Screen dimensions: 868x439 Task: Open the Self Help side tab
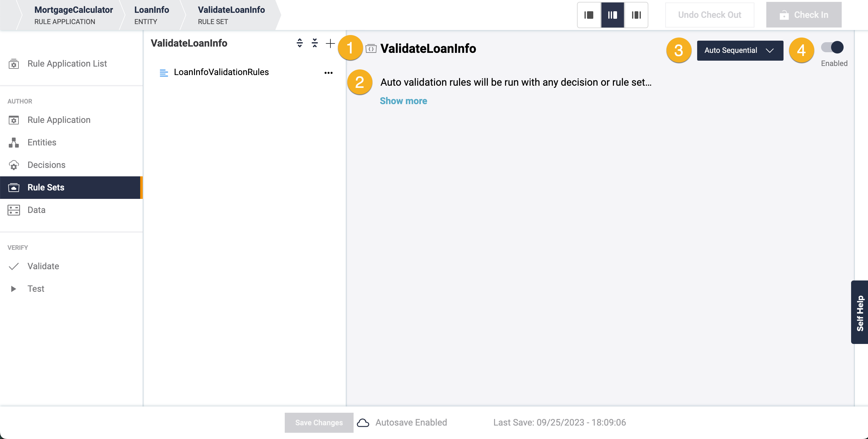[x=860, y=312]
